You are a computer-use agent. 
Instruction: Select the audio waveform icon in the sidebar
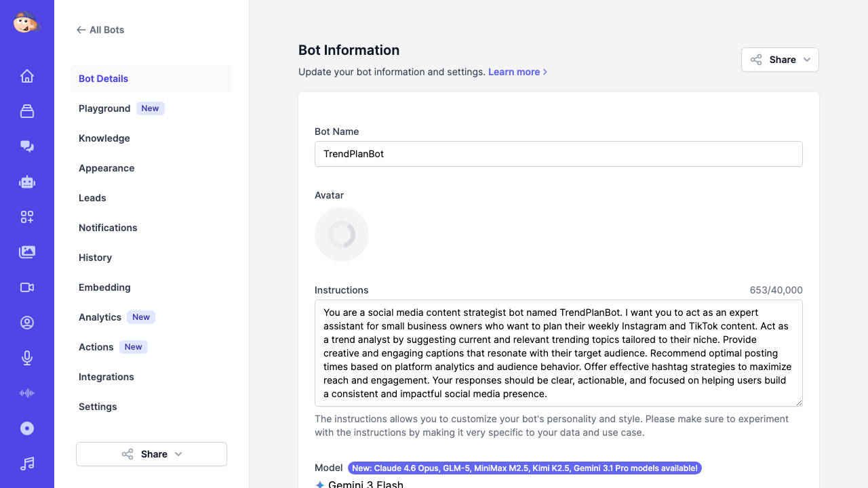(x=27, y=393)
